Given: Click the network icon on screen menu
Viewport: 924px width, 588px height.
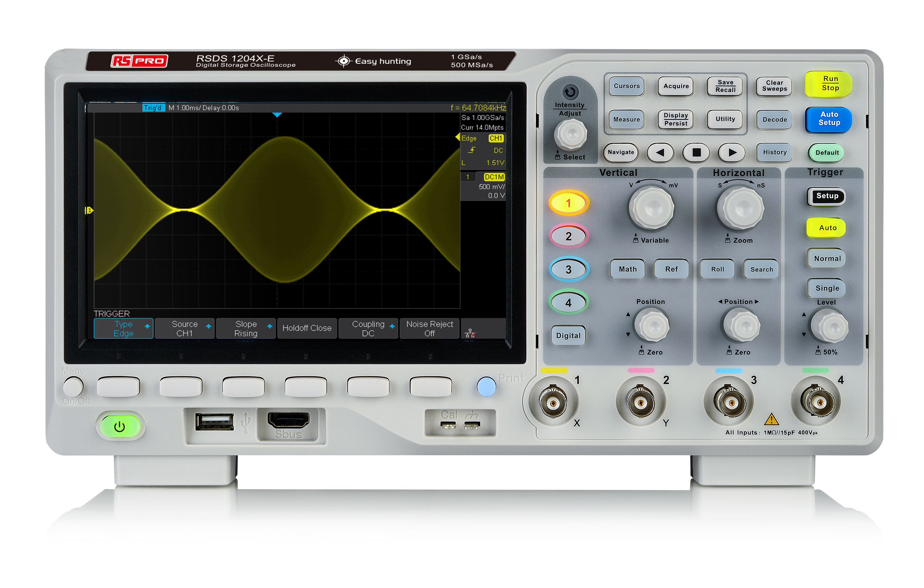Looking at the screenshot, I should [x=470, y=333].
